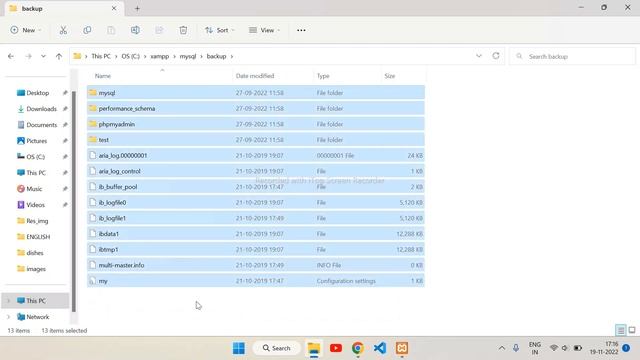
Task: Go up one folder level
Action: 59,56
